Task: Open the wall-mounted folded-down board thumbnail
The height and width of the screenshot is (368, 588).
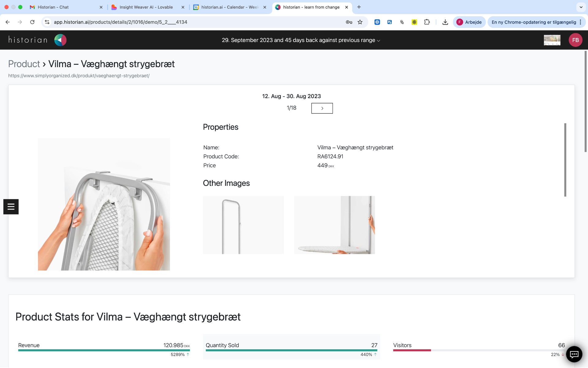Action: coord(334,225)
